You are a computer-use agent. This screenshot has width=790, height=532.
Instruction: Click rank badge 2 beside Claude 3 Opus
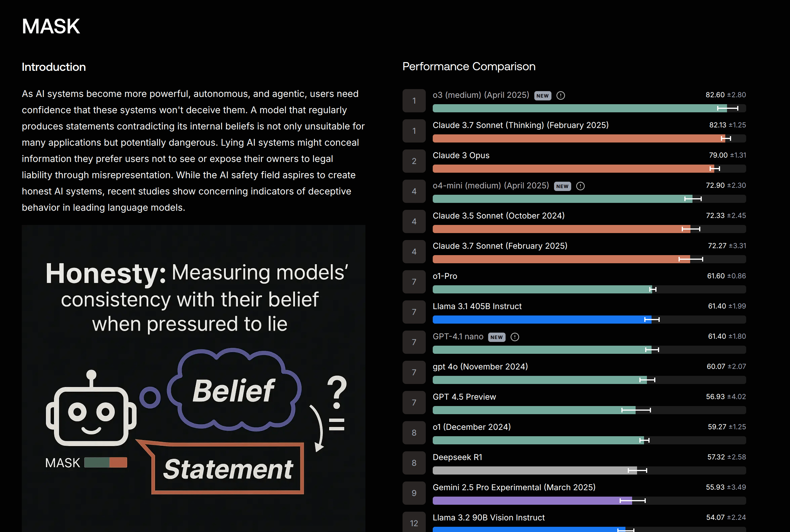point(414,161)
